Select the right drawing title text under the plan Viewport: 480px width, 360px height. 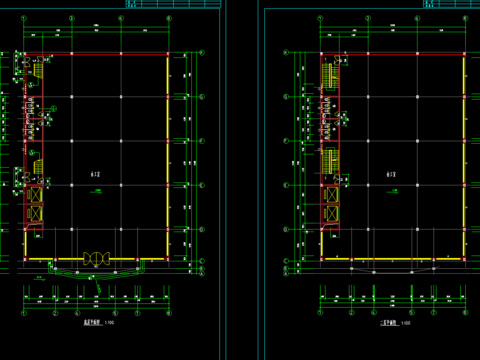pyautogui.click(x=389, y=323)
